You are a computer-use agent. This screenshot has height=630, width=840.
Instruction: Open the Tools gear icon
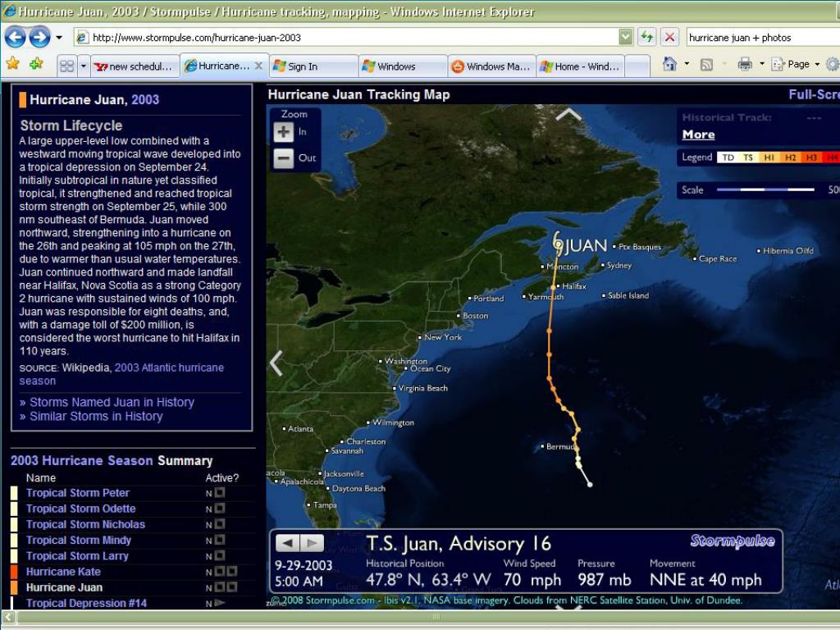(833, 64)
